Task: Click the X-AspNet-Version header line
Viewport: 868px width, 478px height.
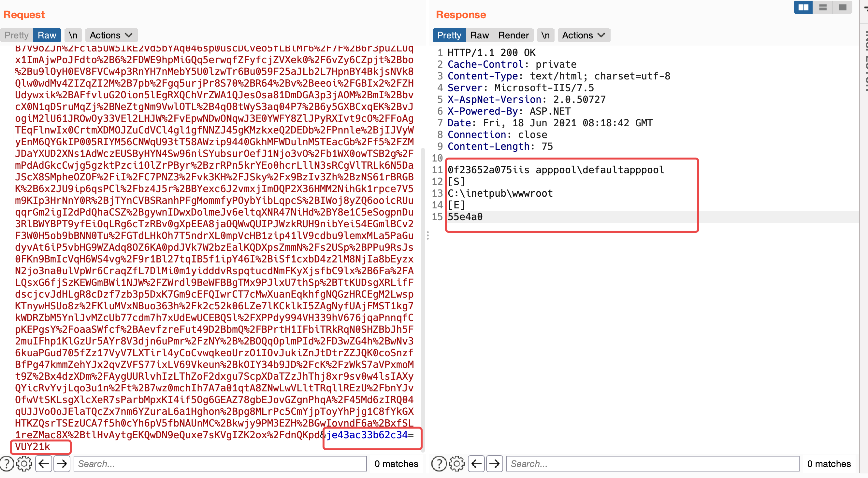Action: [526, 99]
